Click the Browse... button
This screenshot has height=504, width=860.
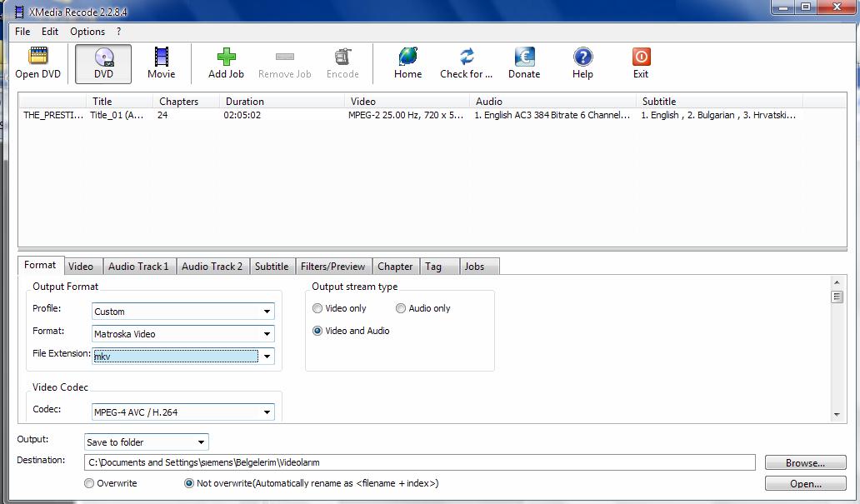click(805, 463)
